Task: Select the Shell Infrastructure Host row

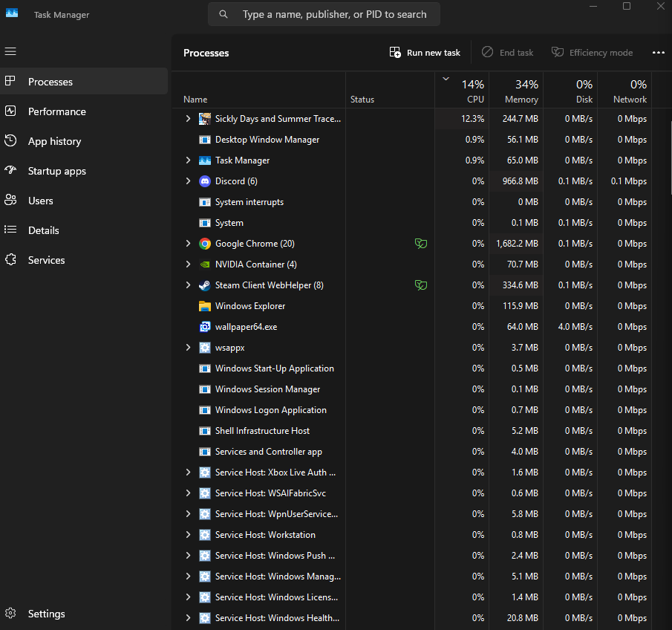Action: coord(411,431)
